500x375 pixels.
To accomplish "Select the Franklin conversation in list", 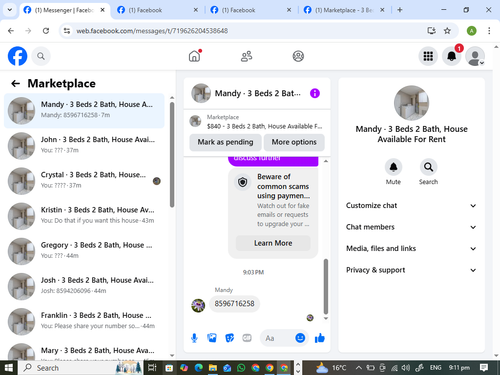I will point(84,322).
